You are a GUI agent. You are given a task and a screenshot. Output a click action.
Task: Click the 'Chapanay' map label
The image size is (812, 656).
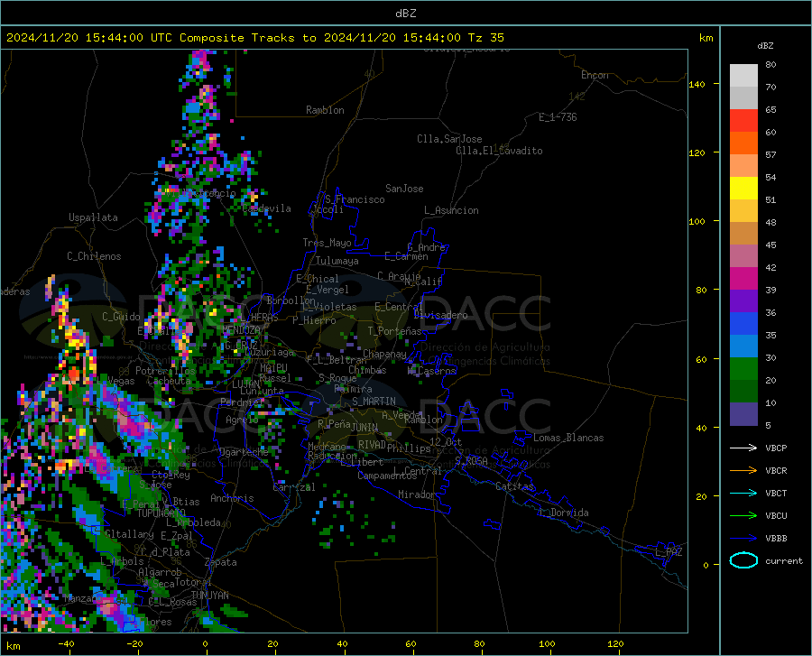(x=384, y=354)
